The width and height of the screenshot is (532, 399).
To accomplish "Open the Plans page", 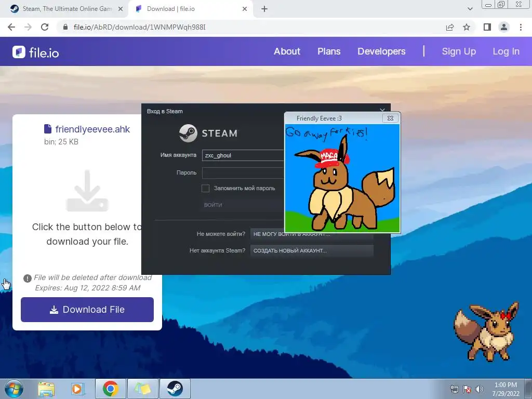I will pyautogui.click(x=329, y=51).
